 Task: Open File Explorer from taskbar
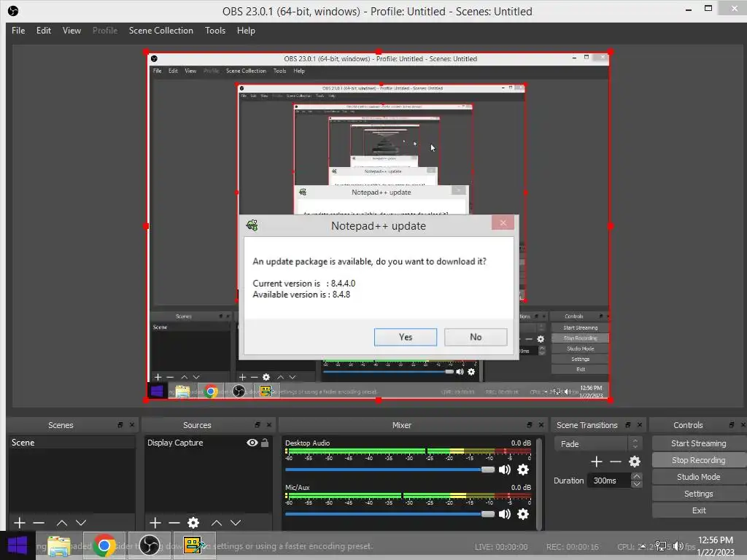pos(59,545)
